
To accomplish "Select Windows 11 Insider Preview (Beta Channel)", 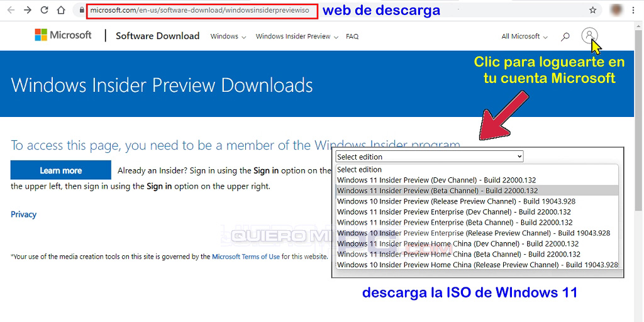I will tap(477, 191).
